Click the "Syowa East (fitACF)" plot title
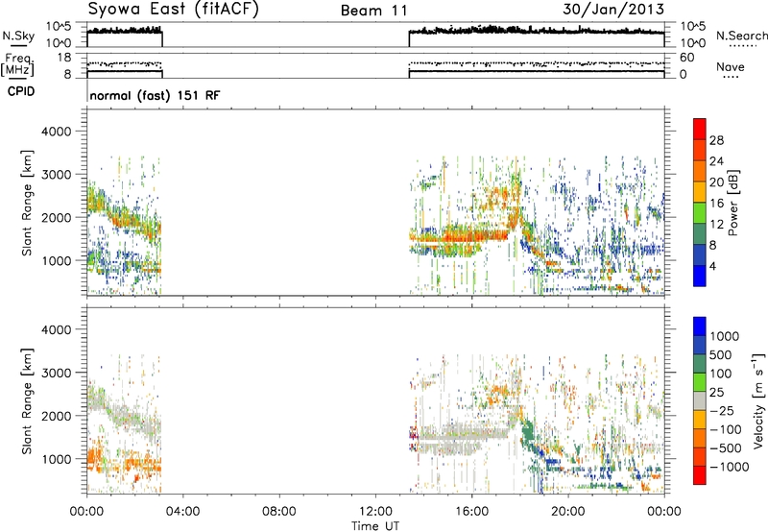 coord(174,9)
